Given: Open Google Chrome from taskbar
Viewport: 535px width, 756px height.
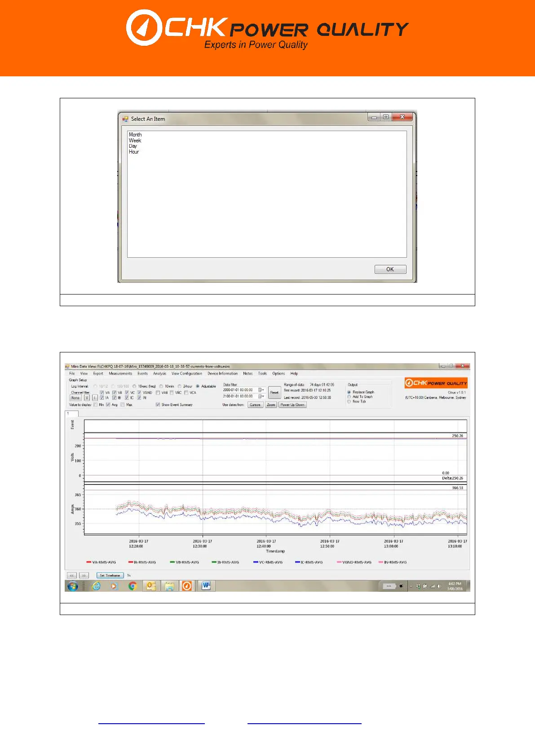Looking at the screenshot, I should point(133,586).
